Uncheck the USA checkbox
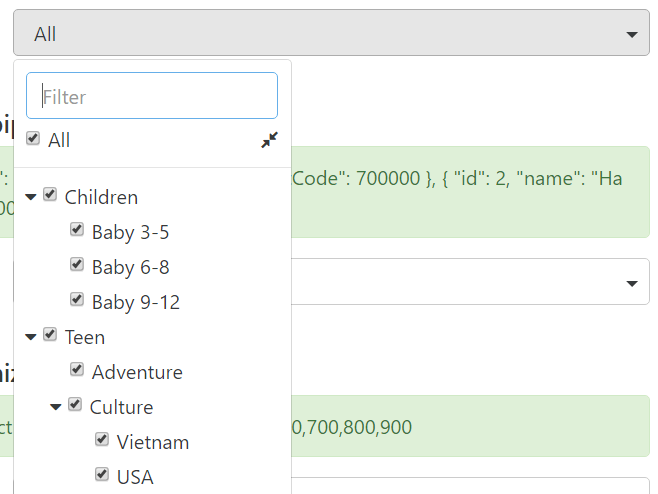This screenshot has width=658, height=494. point(102,476)
